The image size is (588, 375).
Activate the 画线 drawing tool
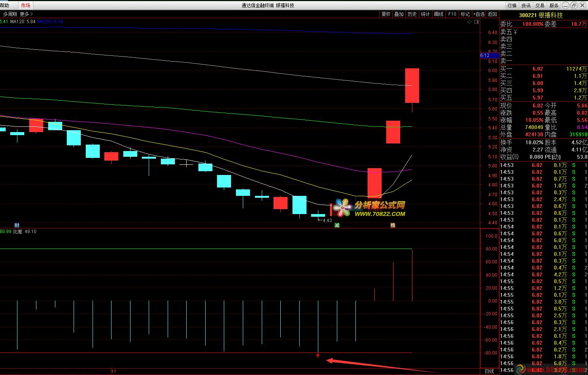(439, 14)
